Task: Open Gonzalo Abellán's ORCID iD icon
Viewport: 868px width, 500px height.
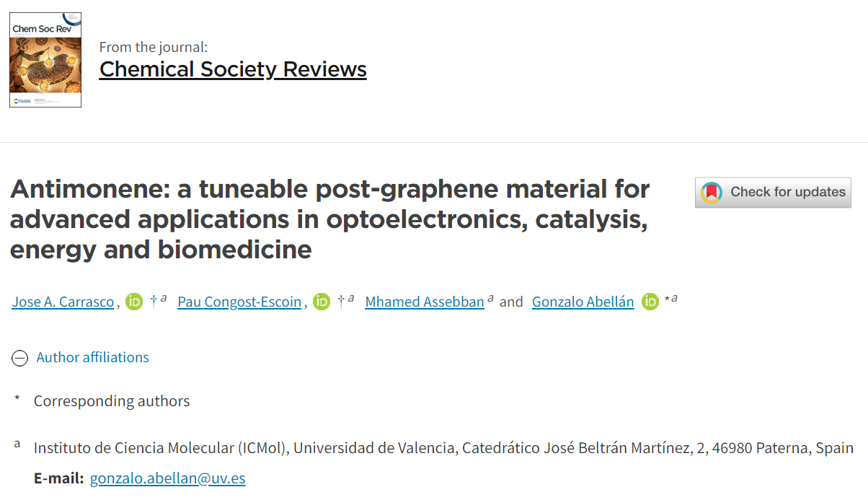Action: 650,302
